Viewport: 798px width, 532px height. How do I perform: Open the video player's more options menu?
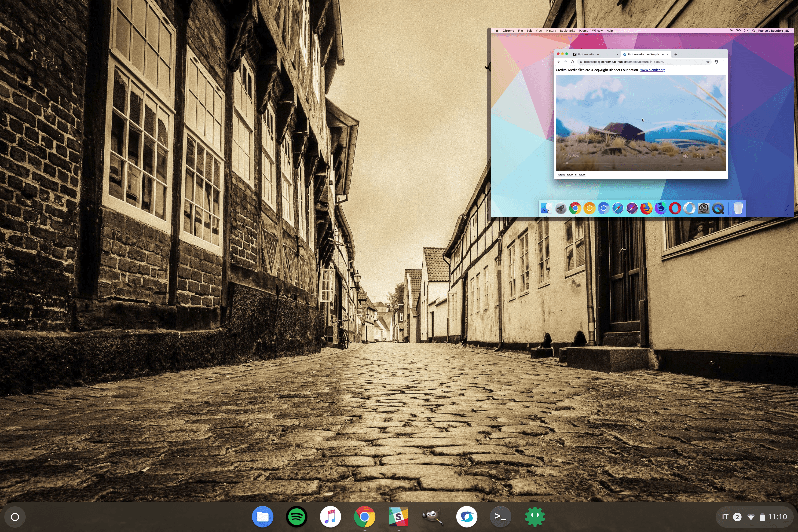713,156
